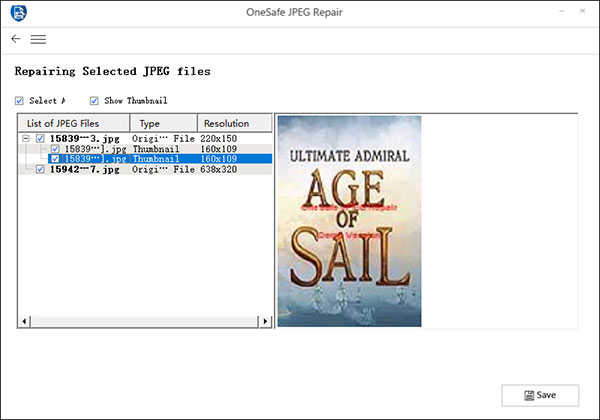The height and width of the screenshot is (420, 600).
Task: Uncheck the first Thumbnail row checkbox
Action: pyautogui.click(x=55, y=149)
